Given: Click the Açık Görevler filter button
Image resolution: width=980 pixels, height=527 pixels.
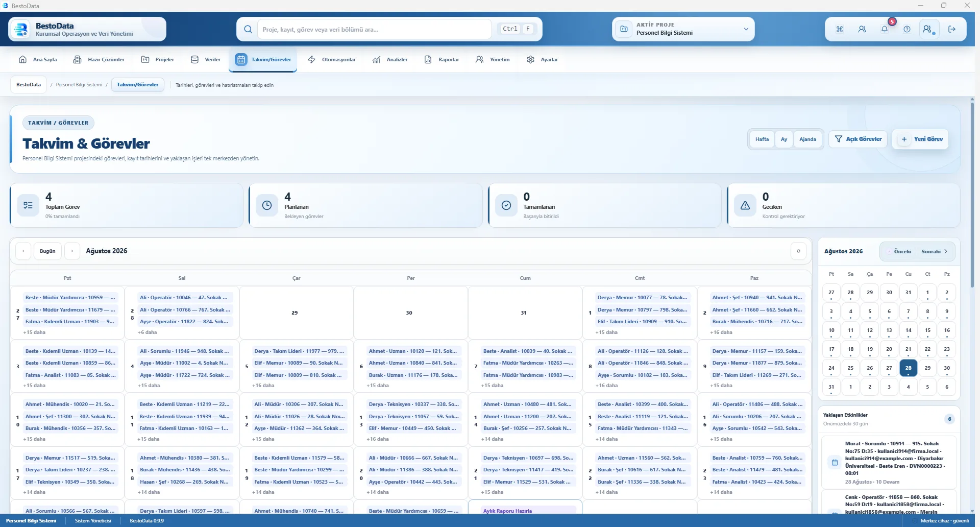Looking at the screenshot, I should pos(858,139).
